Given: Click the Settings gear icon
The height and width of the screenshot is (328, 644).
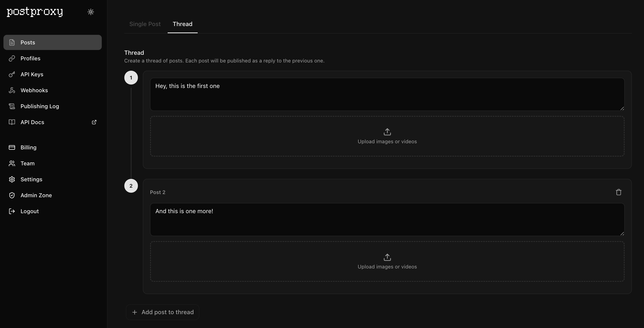Looking at the screenshot, I should [12, 179].
